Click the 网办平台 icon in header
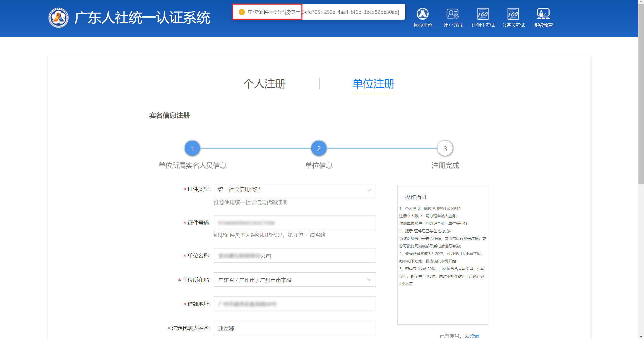The height and width of the screenshot is (339, 644). [423, 14]
